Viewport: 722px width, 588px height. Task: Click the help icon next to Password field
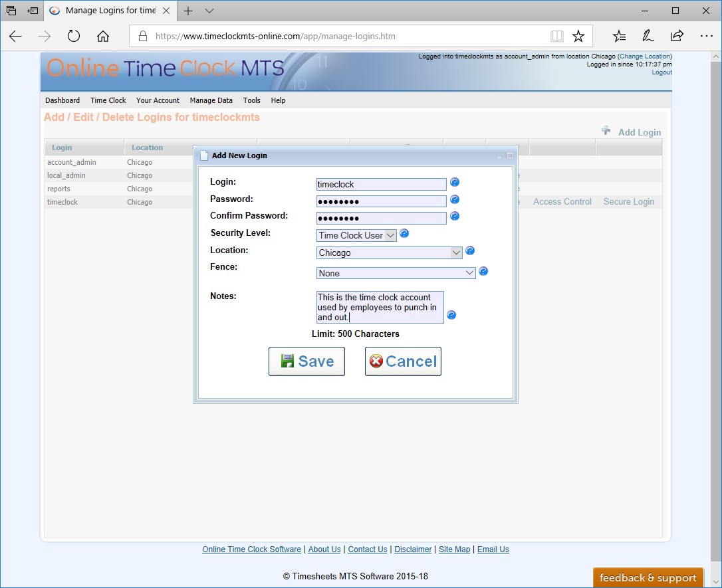455,199
